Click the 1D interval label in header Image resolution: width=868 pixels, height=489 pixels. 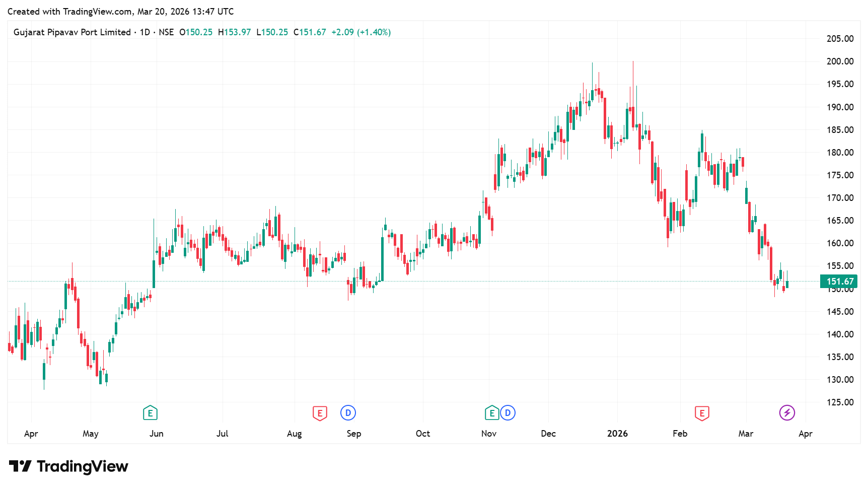(145, 32)
